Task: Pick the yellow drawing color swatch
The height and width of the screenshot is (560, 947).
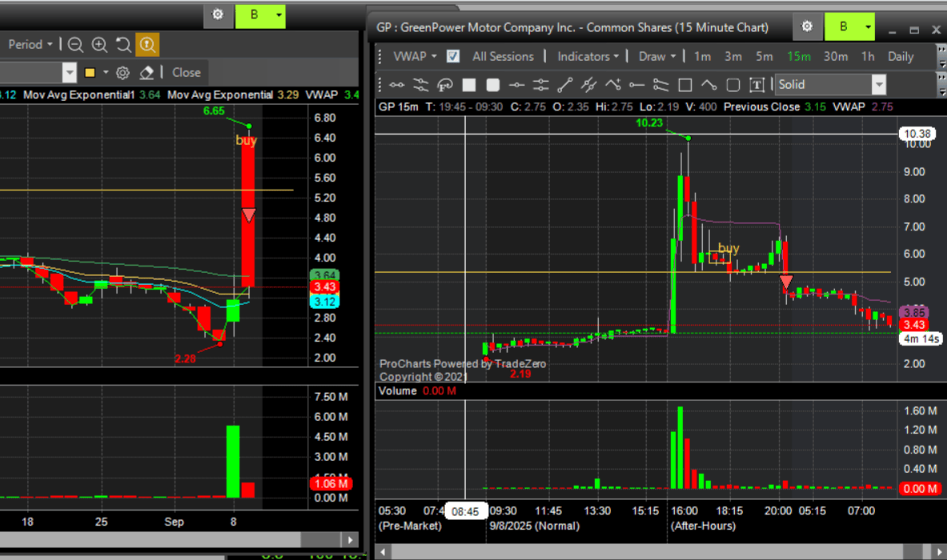Action: point(90,73)
